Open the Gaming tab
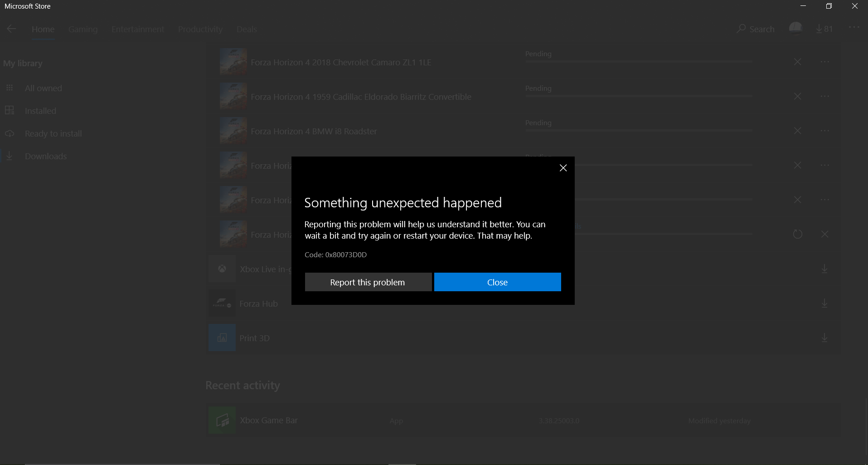This screenshot has width=868, height=465. (83, 29)
